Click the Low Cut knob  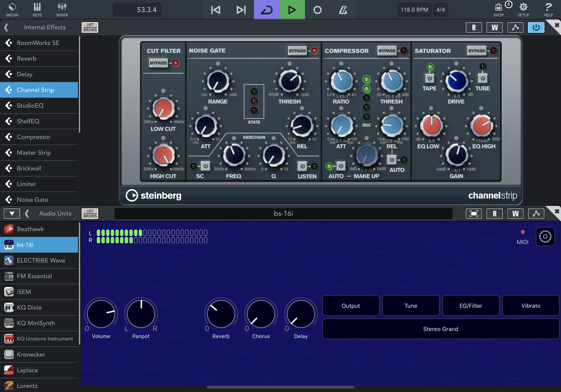point(164,109)
